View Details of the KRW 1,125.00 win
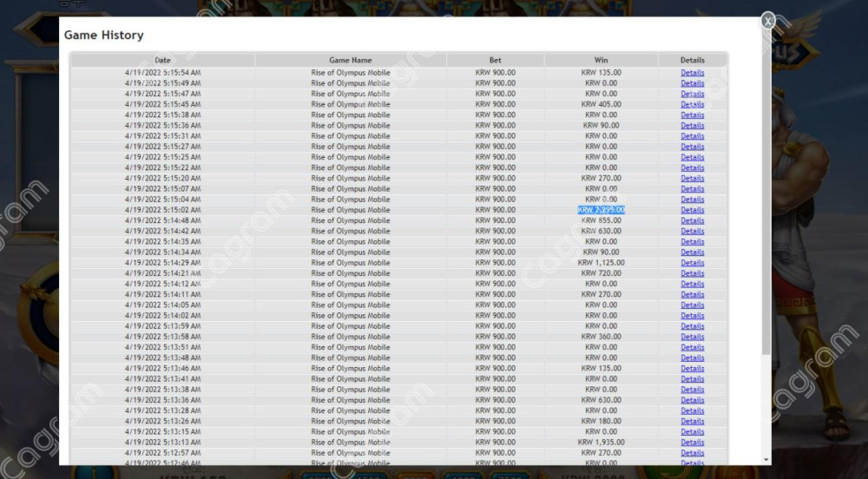 [x=692, y=263]
